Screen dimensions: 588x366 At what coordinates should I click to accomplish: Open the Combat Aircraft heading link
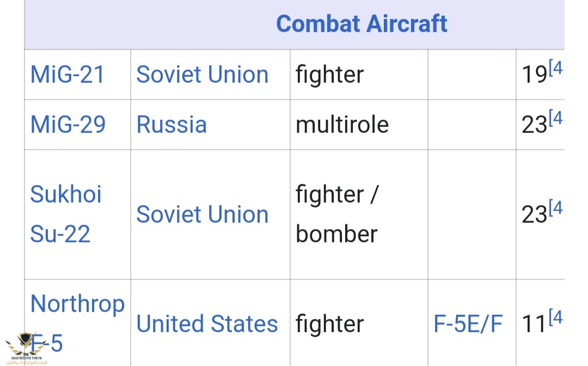(x=362, y=24)
